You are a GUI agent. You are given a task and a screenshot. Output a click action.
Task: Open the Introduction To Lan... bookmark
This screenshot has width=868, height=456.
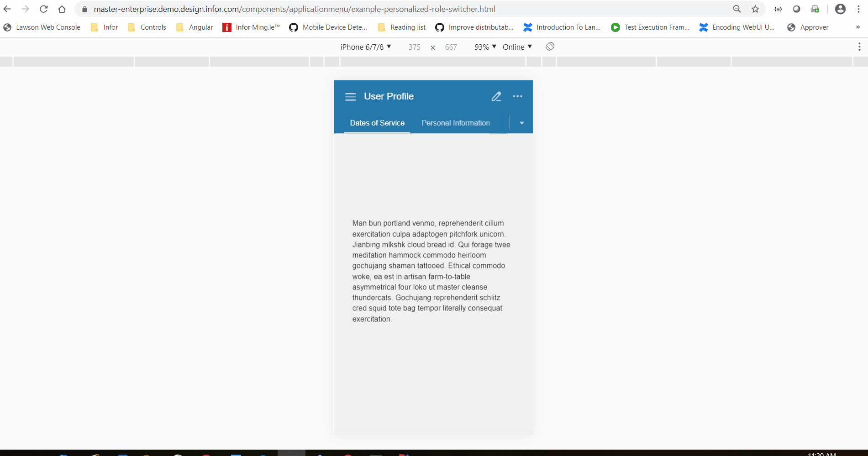pos(562,27)
